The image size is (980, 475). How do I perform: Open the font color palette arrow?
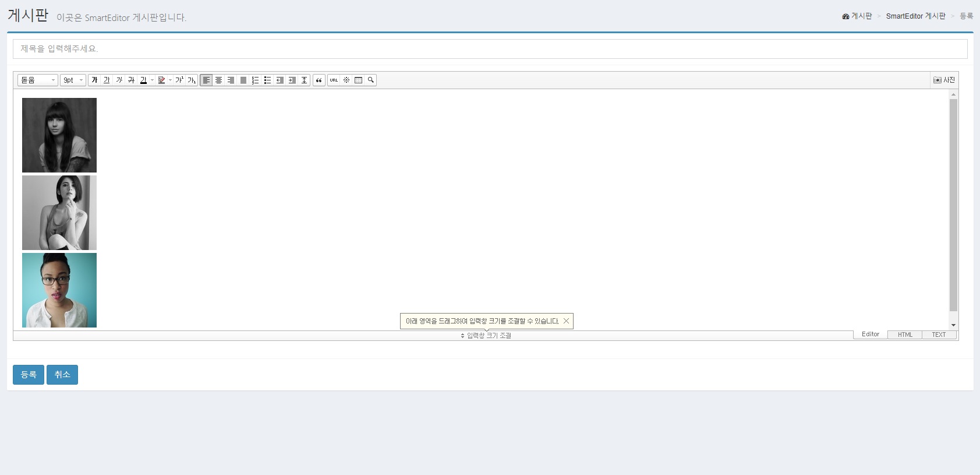tap(153, 80)
